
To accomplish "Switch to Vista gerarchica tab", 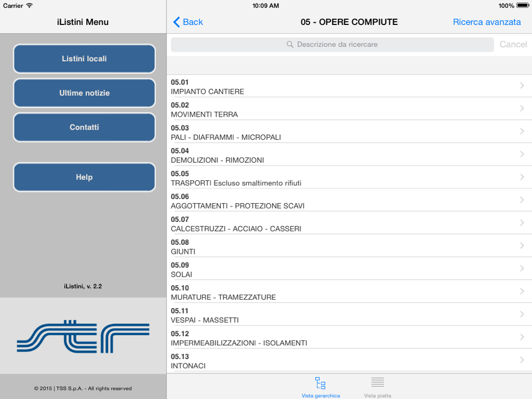I will point(320,387).
